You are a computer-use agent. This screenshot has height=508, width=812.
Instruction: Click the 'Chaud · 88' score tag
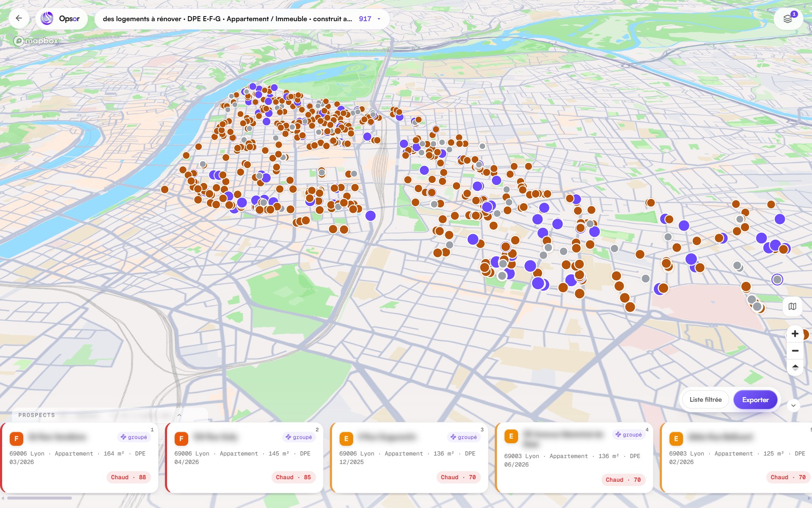[x=128, y=477]
